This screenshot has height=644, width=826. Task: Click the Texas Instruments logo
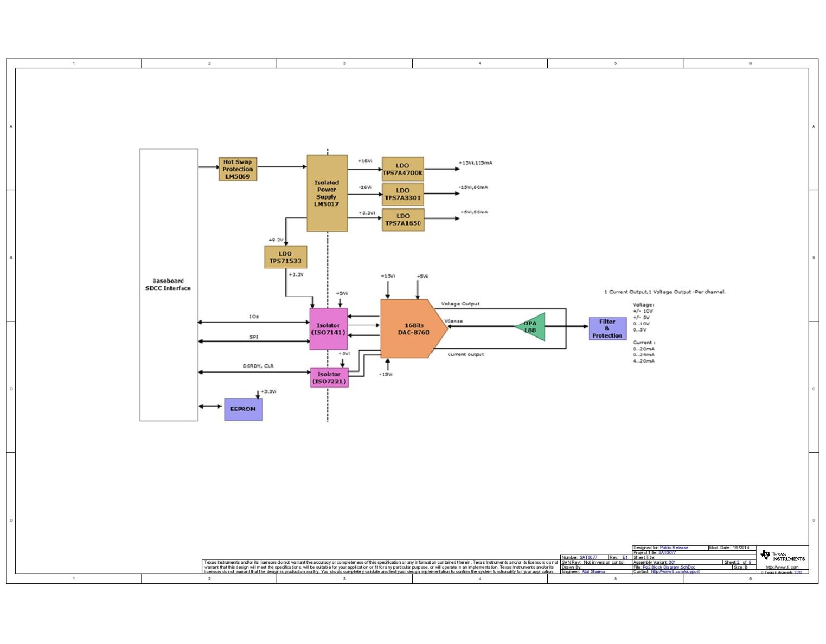[783, 556]
